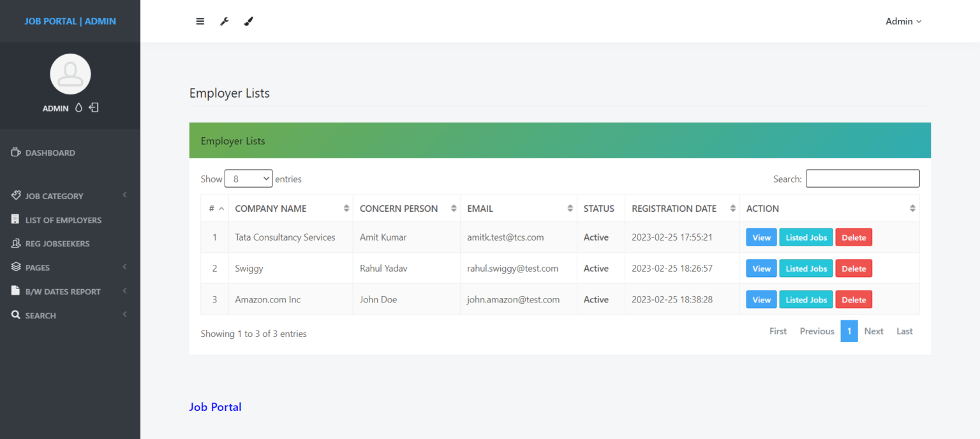Delete the Amazon.com Inc employer
The width and height of the screenshot is (980, 439).
coord(854,299)
